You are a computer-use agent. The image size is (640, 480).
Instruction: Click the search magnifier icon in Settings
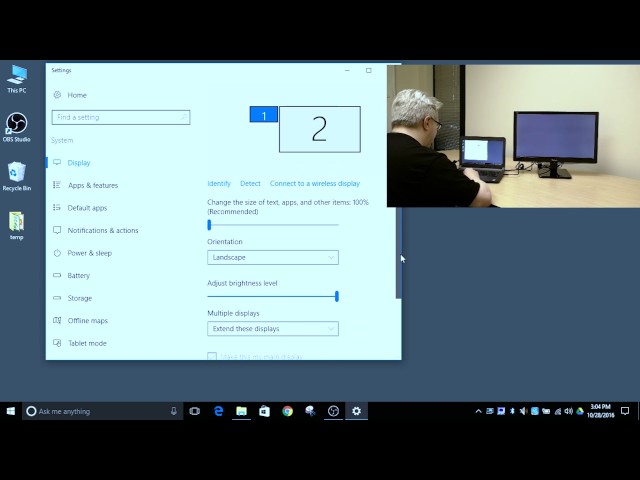point(184,117)
